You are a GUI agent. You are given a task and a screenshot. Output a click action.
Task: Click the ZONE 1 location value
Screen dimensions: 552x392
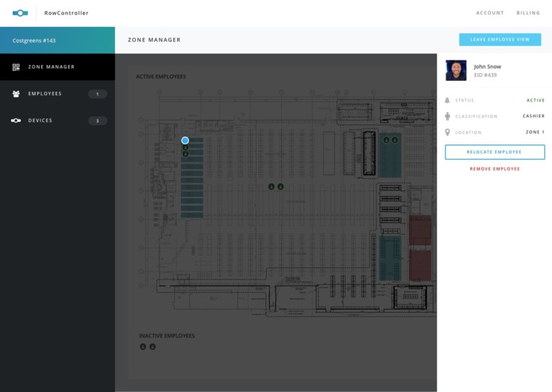[x=535, y=133]
